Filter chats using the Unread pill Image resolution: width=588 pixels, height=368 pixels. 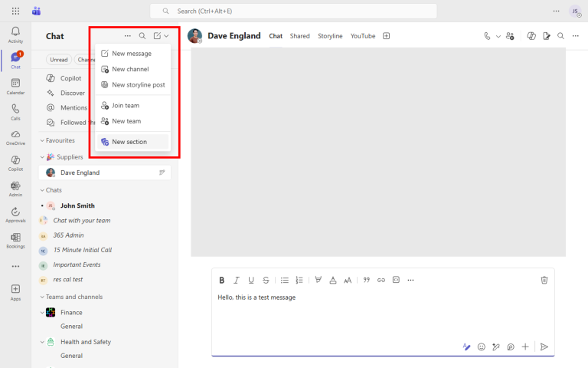coord(58,59)
